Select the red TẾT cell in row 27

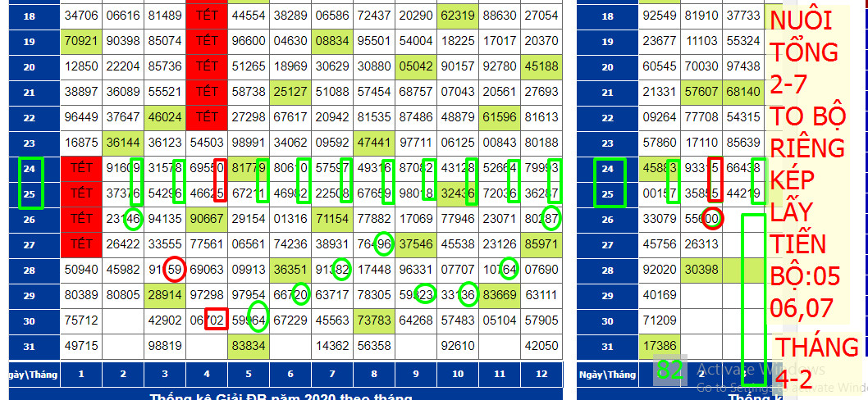pos(81,243)
